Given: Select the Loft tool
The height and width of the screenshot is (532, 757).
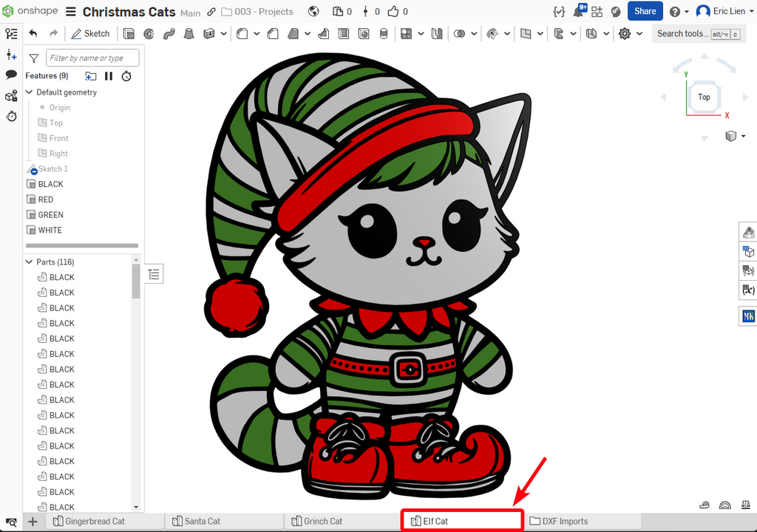Looking at the screenshot, I should pyautogui.click(x=189, y=34).
